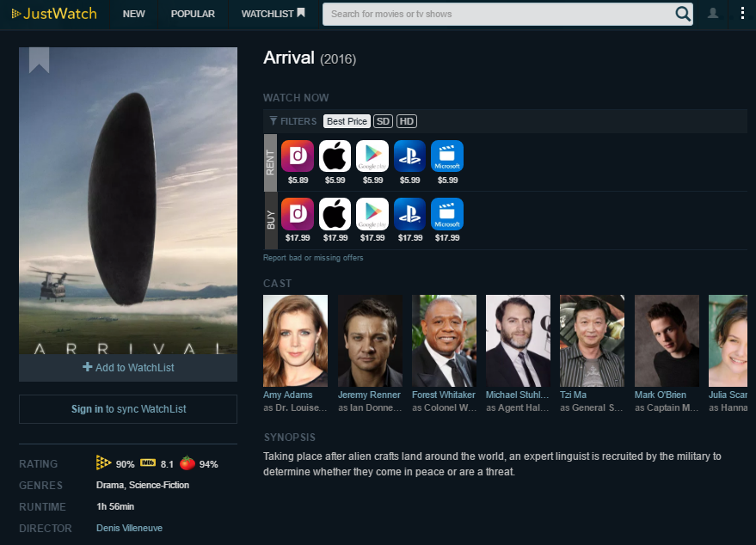Click Tzi Ma cast photo
This screenshot has width=756, height=545.
click(x=592, y=340)
